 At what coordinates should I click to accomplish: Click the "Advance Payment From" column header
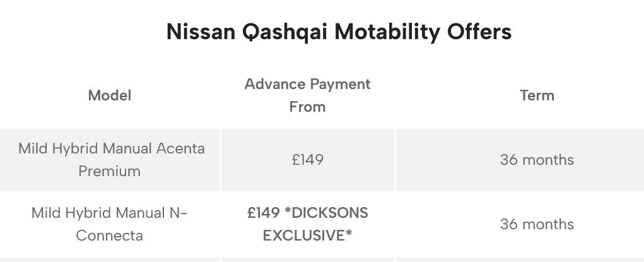click(307, 95)
